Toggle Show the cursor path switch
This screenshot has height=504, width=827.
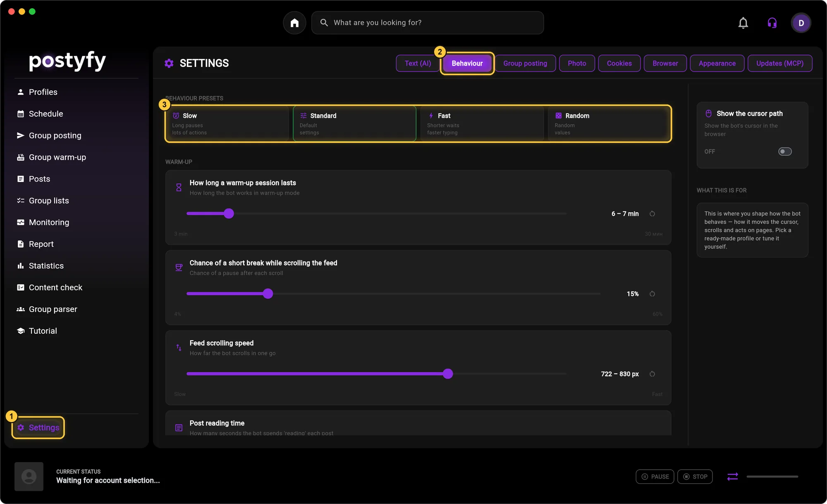coord(785,152)
